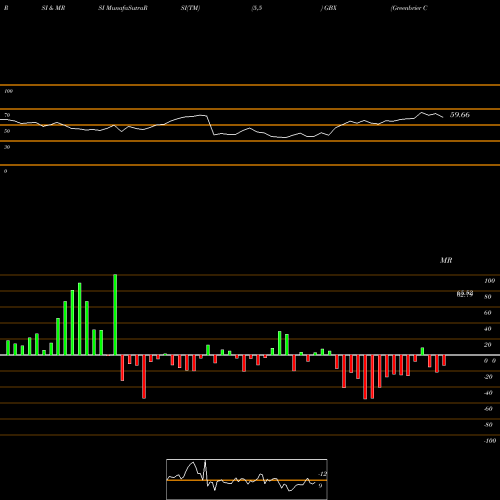
Task: Click the '-60' label on MR axis
Action: tap(488, 409)
